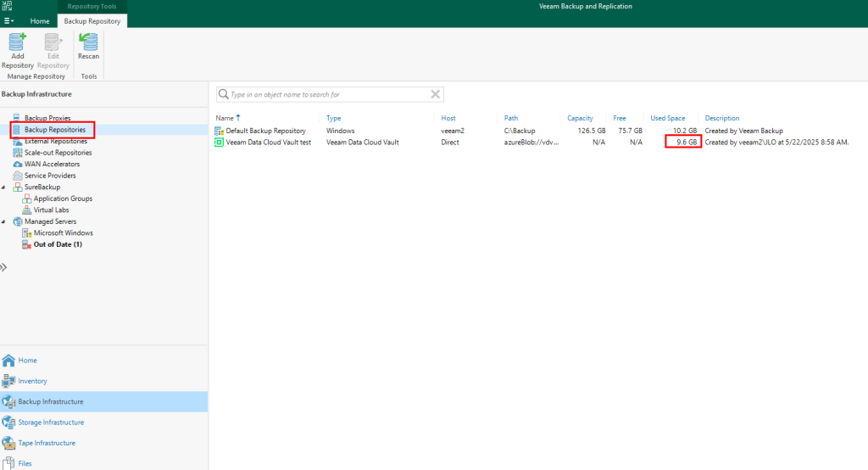868x470 pixels.
Task: Click the Created by Veeam Backup description
Action: tap(744, 131)
